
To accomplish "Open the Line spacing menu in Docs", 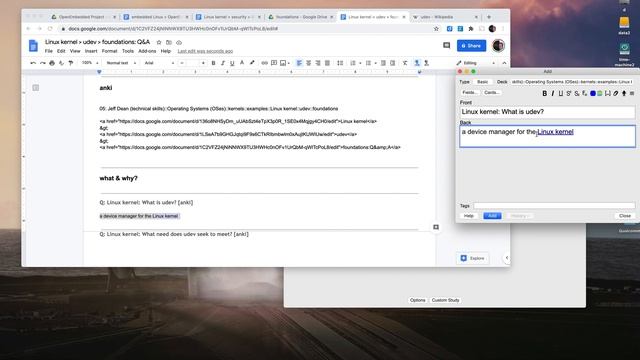I will click(x=340, y=63).
